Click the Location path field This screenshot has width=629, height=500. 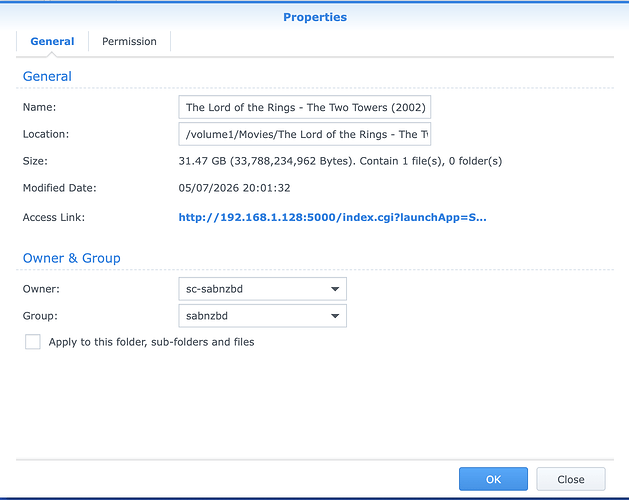pyautogui.click(x=304, y=134)
